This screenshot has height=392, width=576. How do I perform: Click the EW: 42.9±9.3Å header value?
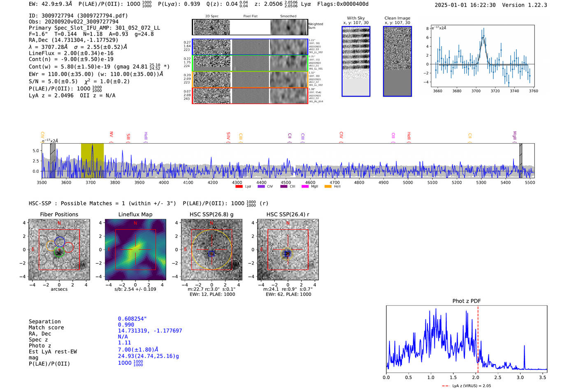[50, 4]
